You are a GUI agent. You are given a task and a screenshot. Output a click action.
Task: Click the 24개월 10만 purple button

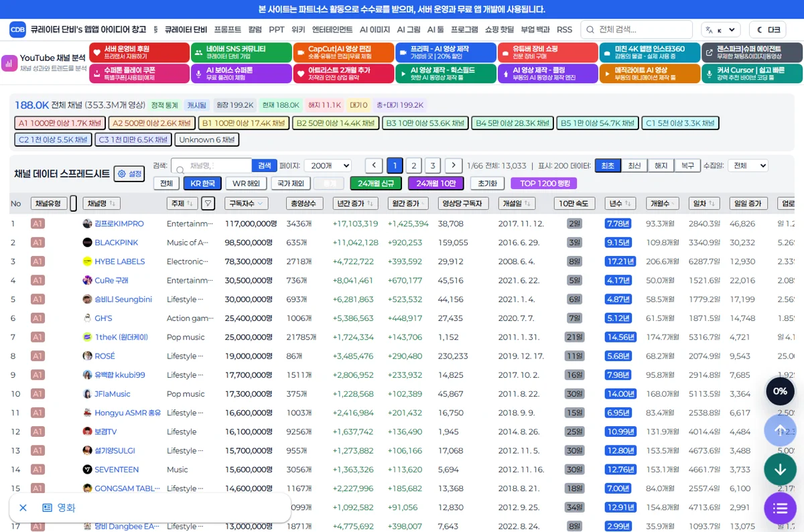pyautogui.click(x=435, y=183)
